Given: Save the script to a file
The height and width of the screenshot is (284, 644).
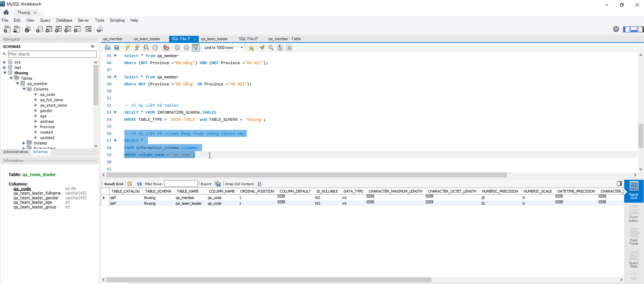Looking at the screenshot, I should pos(117,48).
